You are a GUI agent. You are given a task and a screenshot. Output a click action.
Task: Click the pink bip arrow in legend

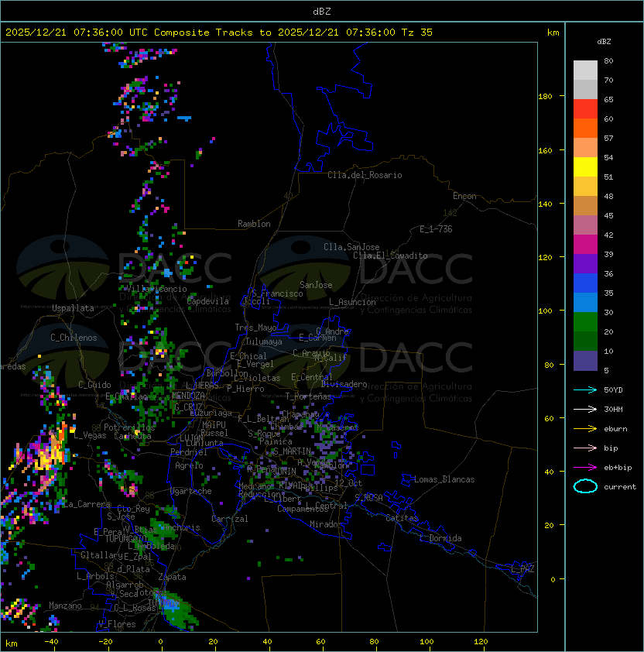(x=585, y=448)
